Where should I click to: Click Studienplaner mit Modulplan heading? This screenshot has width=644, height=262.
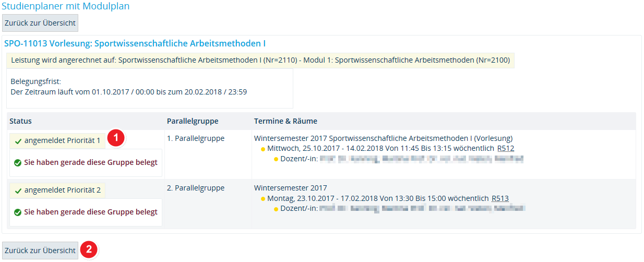point(65,6)
